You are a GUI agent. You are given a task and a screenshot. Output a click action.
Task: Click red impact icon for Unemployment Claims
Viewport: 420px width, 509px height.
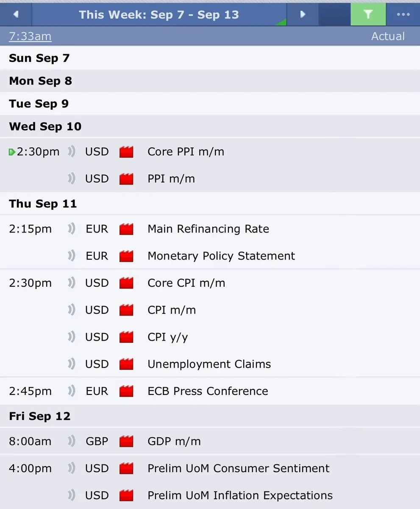[x=126, y=364]
